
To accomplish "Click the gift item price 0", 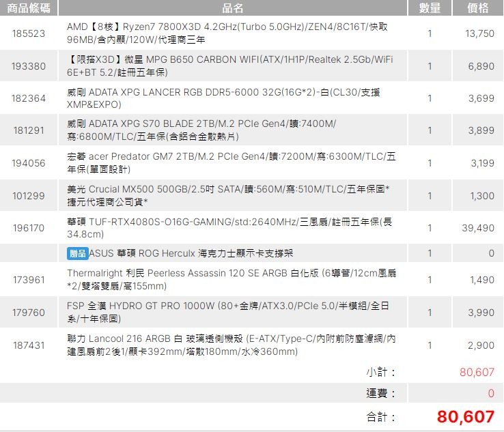I will 491,253.
